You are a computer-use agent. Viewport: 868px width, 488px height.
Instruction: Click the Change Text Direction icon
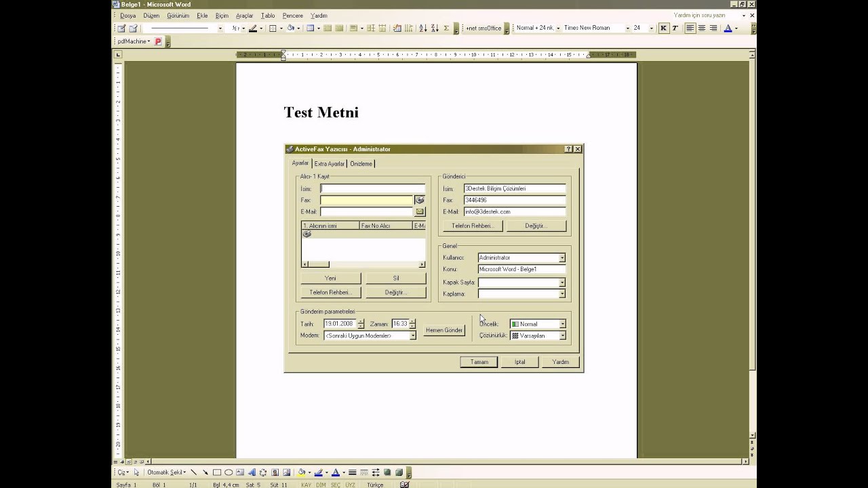click(408, 28)
